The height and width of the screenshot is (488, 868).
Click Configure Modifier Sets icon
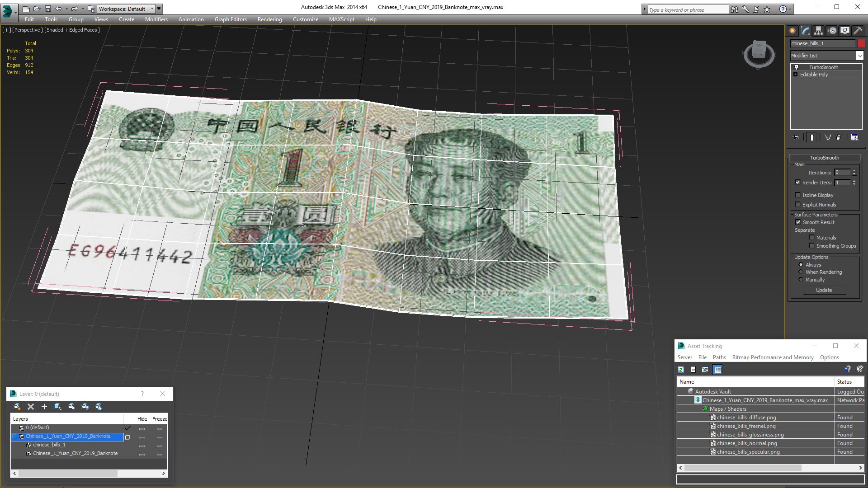pyautogui.click(x=854, y=137)
